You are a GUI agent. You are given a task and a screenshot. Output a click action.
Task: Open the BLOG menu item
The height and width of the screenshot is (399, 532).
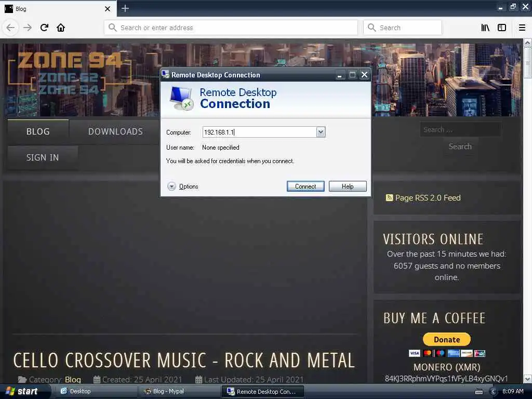point(38,131)
